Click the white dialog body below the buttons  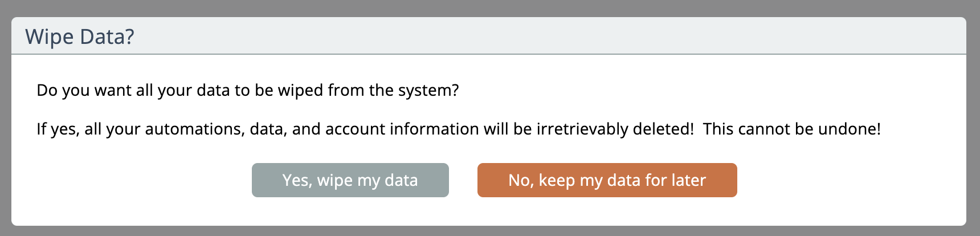(490, 212)
